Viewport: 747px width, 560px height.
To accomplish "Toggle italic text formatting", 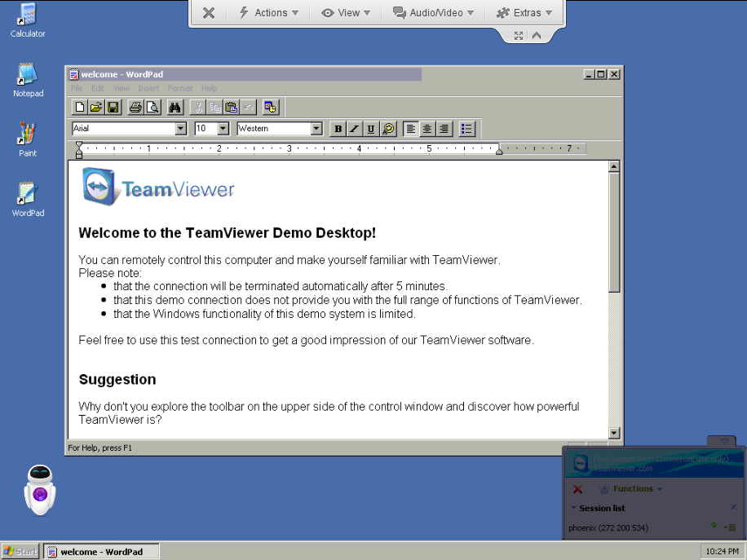I will 354,128.
